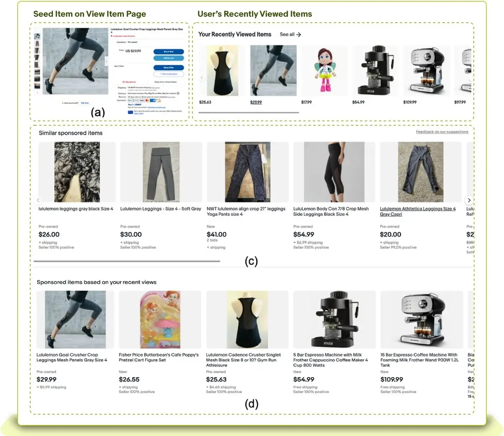This screenshot has width=504, height=436.
Task: Click the Learn more link under Mastercard offer
Action: click(139, 113)
